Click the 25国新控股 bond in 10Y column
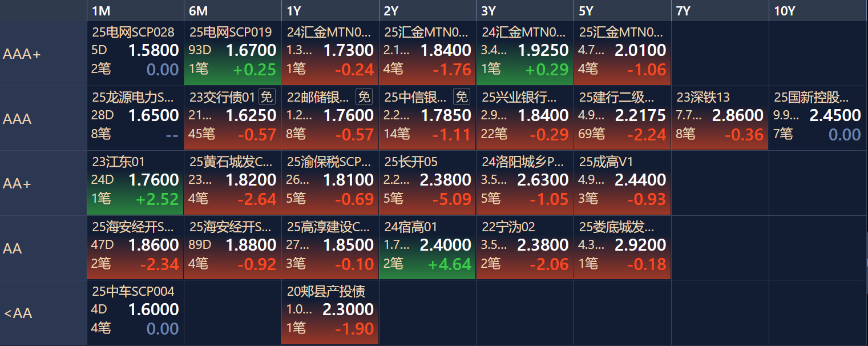The height and width of the screenshot is (346, 868). (818, 118)
